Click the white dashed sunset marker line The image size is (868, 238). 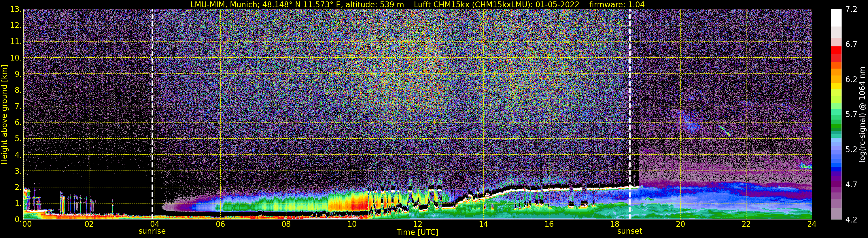tap(630, 114)
